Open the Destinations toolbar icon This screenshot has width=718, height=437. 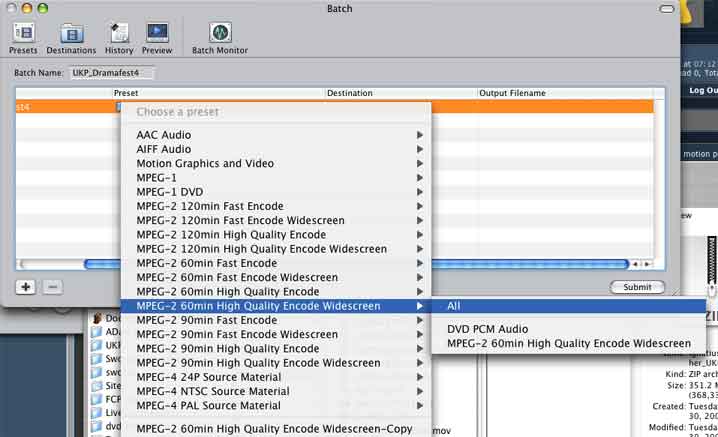click(x=71, y=38)
